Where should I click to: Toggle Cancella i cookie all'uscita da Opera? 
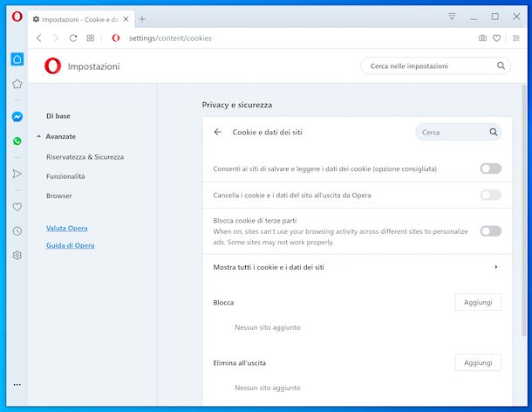click(491, 195)
